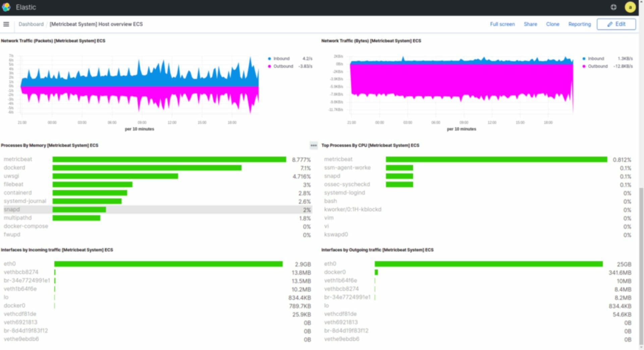Open the Reporting menu
Image resolution: width=644 pixels, height=350 pixels.
(x=579, y=24)
